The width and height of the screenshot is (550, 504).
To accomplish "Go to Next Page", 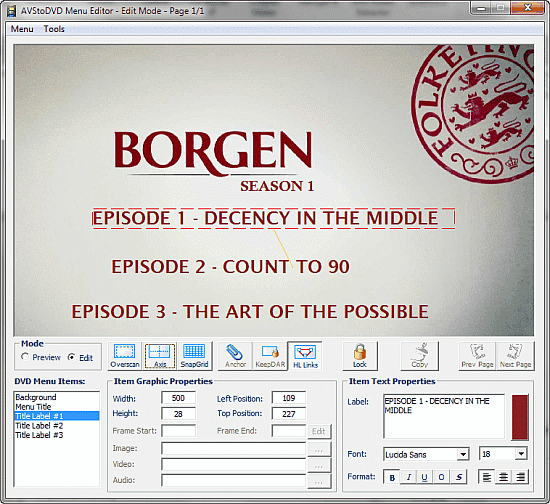I will coord(515,356).
